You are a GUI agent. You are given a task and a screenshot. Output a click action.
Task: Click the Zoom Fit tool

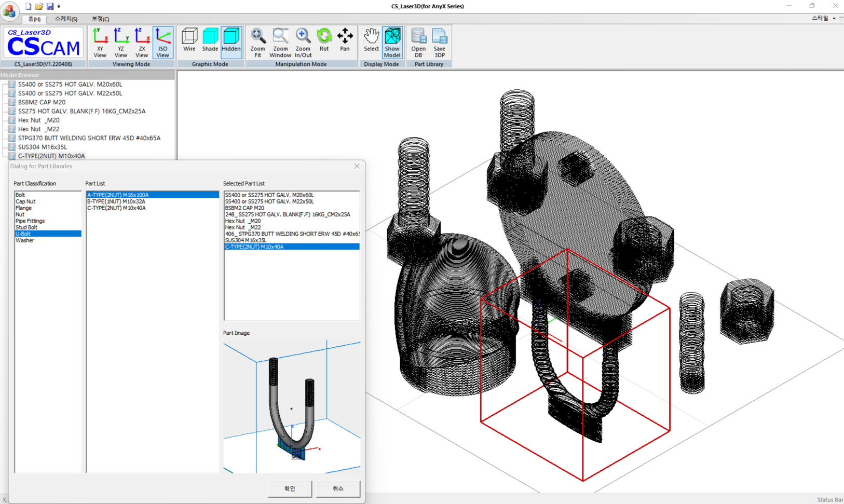(x=257, y=43)
